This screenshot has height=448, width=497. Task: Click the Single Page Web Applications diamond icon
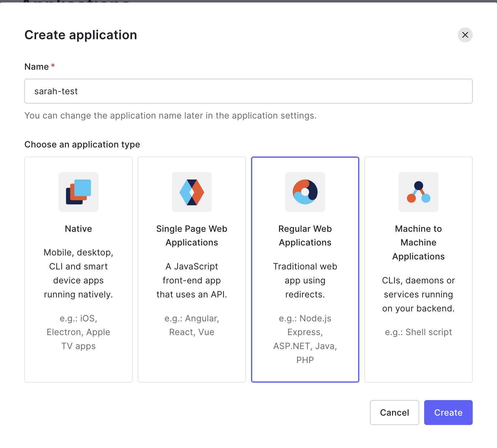(192, 192)
